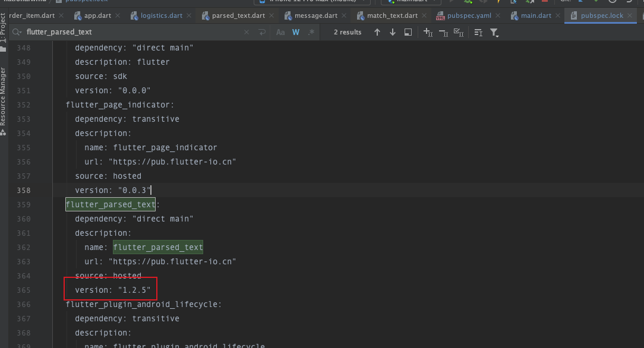Click gutter line number 358
Viewport: 644px width, 348px height.
point(23,191)
